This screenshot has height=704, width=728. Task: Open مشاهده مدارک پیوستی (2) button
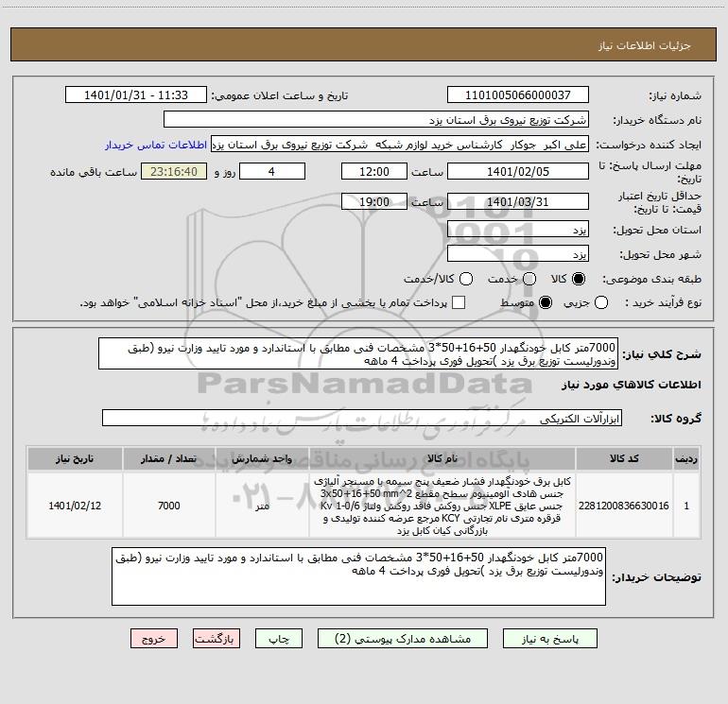click(403, 639)
